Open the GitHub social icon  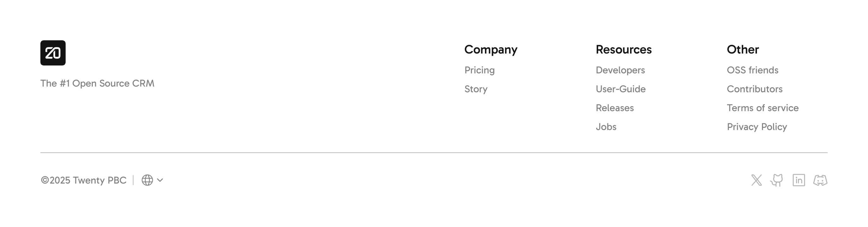tap(777, 180)
